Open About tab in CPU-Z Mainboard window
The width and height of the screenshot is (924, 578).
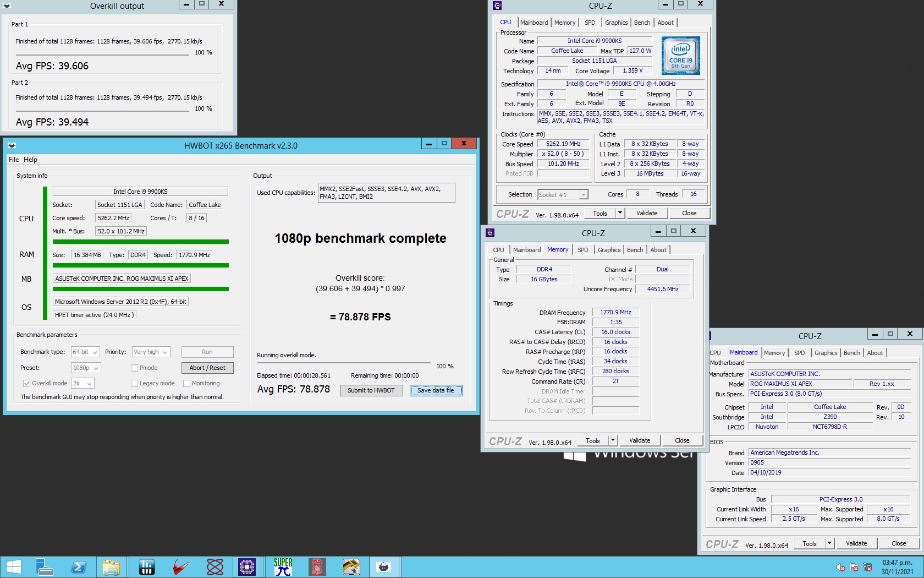(x=875, y=353)
